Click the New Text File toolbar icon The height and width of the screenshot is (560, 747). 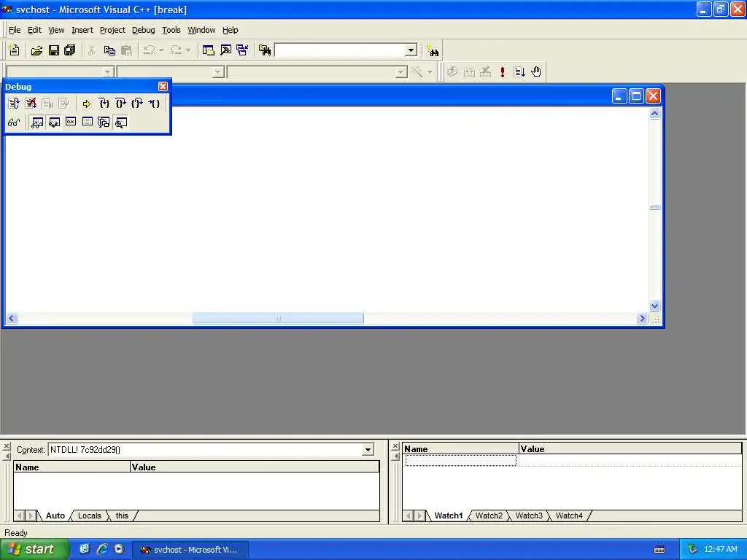tap(15, 50)
